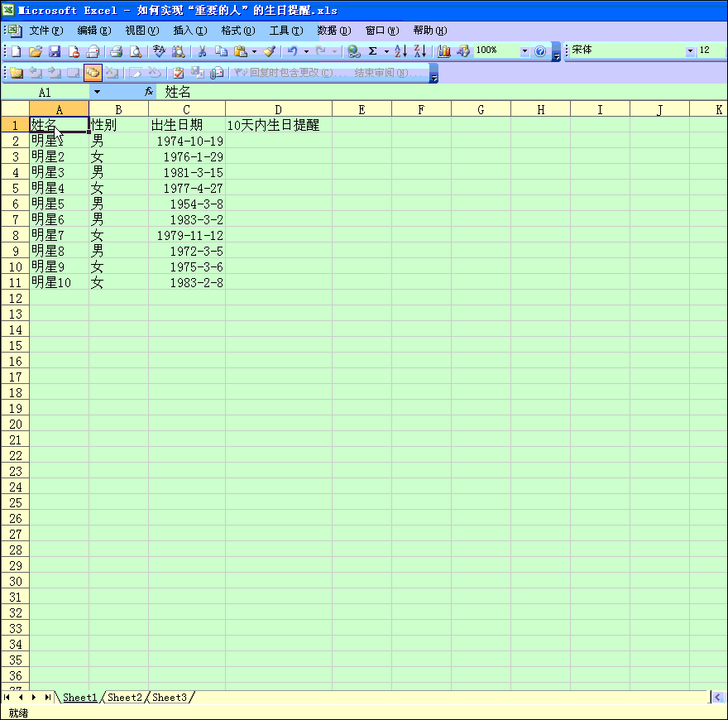Viewport: 728px width, 720px height.
Task: Switch to the Sheet2 tab
Action: tap(125, 698)
